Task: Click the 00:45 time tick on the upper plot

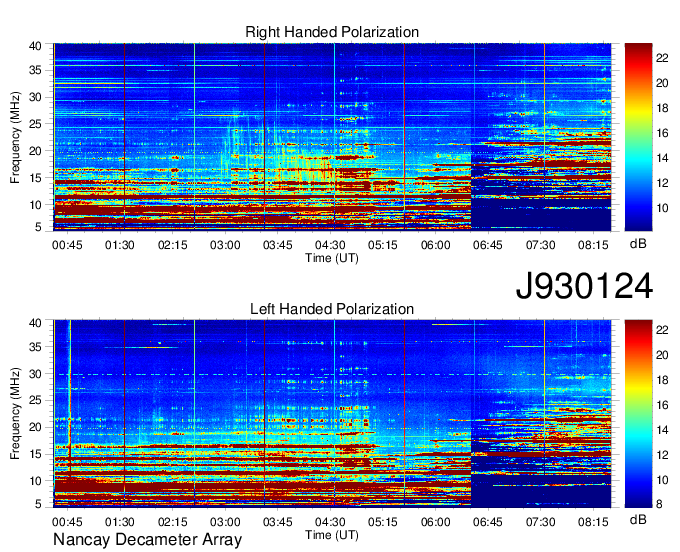Action: click(x=67, y=245)
